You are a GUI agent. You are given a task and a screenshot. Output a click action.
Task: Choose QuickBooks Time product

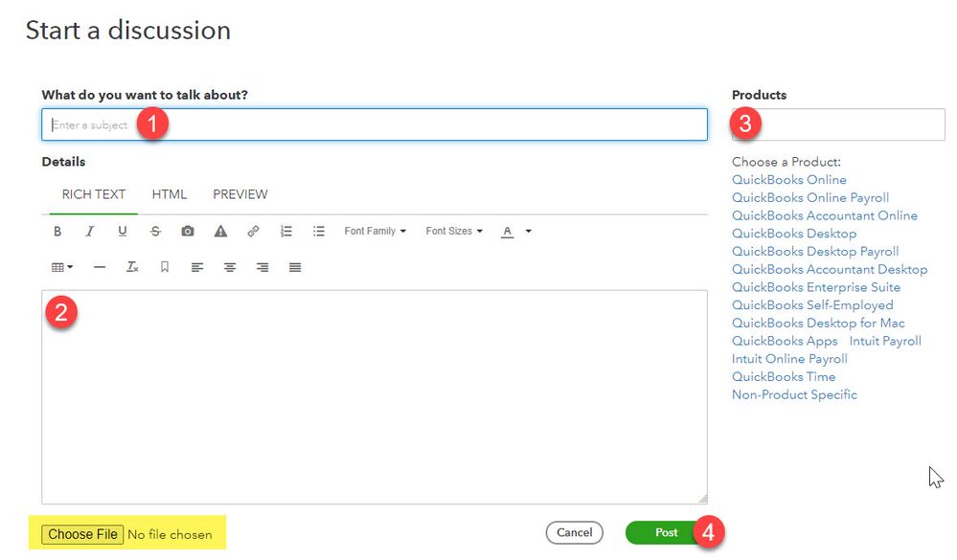[784, 376]
